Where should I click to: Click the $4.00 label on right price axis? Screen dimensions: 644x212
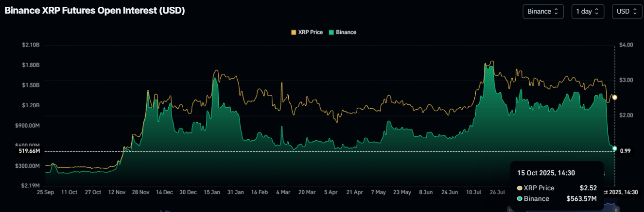tap(626, 45)
